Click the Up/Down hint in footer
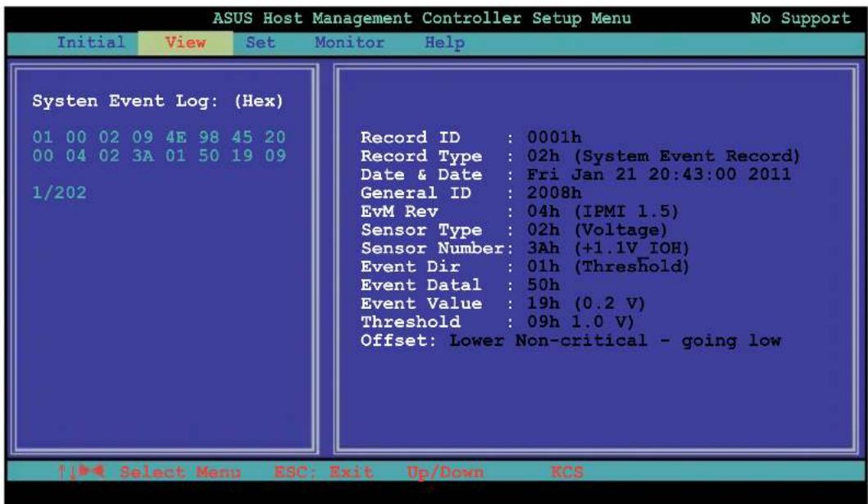The image size is (868, 504). click(x=445, y=473)
